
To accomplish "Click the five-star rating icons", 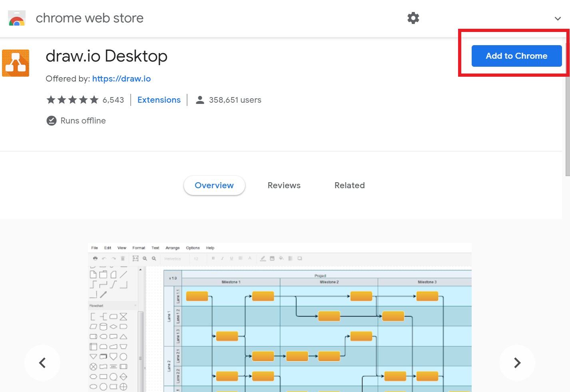I will [x=72, y=100].
